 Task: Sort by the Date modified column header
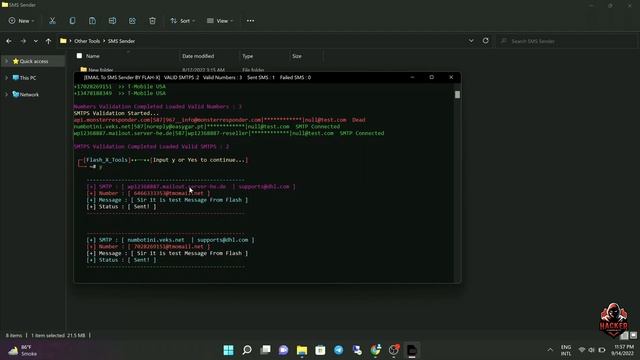click(198, 56)
